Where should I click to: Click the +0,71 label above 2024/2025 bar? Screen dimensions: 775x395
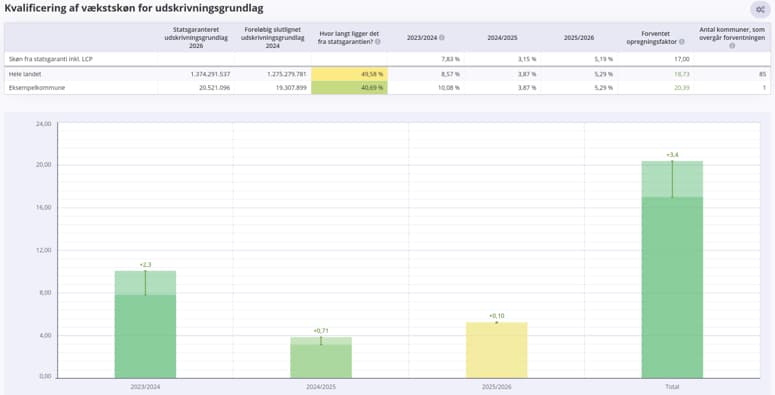321,331
